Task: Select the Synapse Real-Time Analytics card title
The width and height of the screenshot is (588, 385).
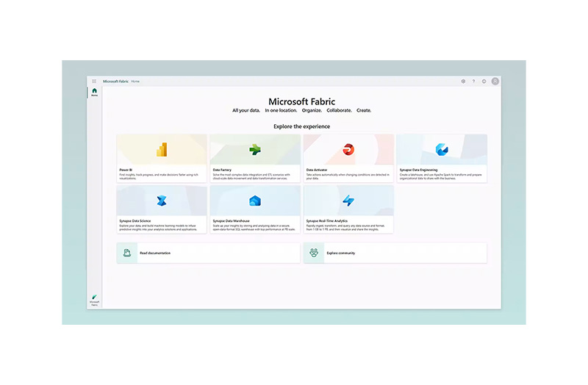Action: click(x=326, y=221)
